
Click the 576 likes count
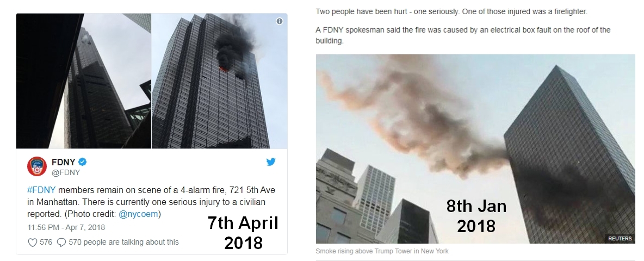click(x=46, y=242)
